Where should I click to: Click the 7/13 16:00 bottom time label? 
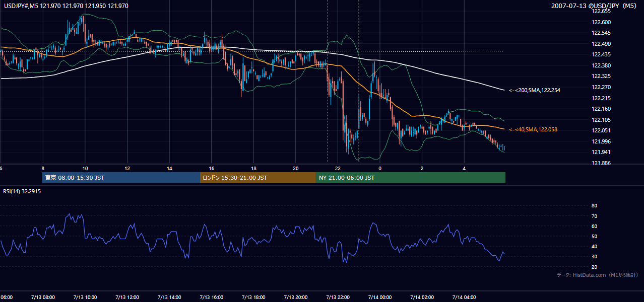[211, 297]
